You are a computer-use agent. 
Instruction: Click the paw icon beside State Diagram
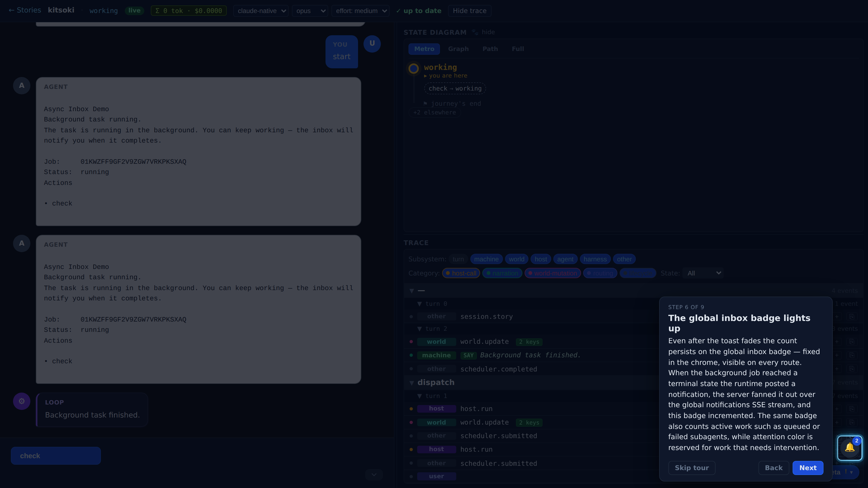(475, 32)
